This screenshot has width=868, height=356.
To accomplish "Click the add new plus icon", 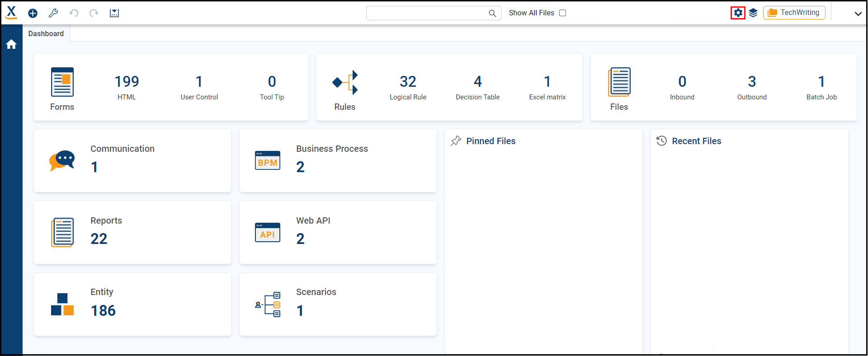I will [x=33, y=13].
